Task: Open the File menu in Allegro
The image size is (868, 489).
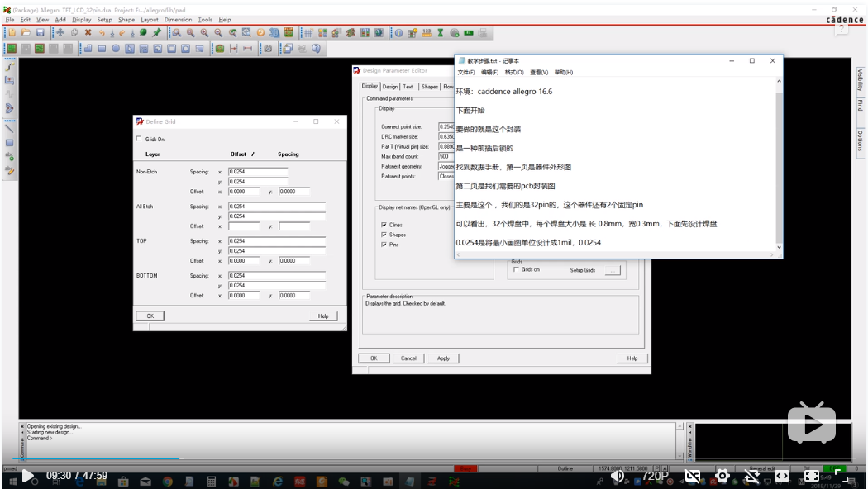Action: click(x=9, y=19)
